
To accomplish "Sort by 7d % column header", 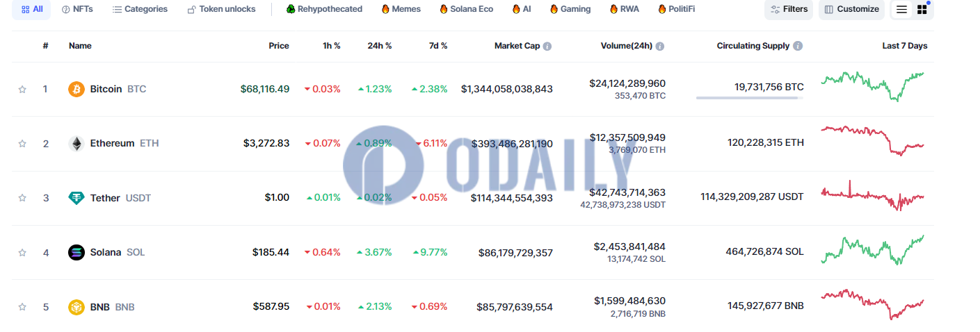I will coord(438,46).
